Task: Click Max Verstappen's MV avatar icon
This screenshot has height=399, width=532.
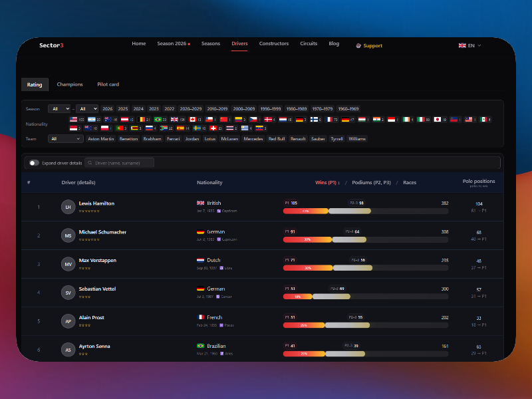Action: click(68, 264)
